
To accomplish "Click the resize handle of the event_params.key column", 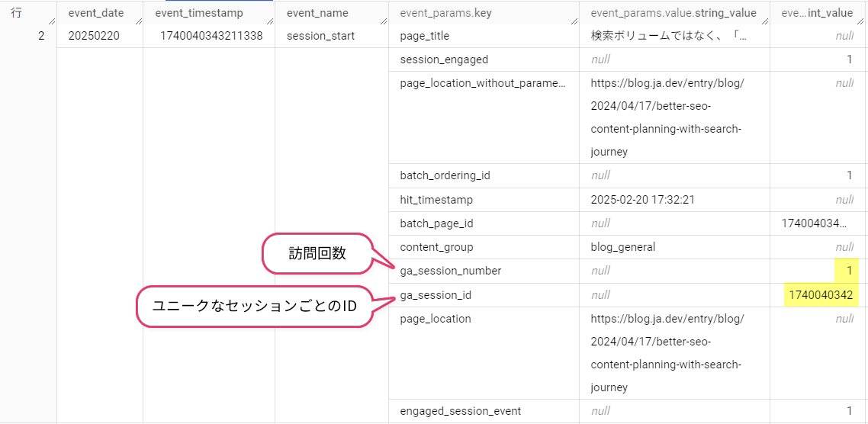I will coord(574,21).
